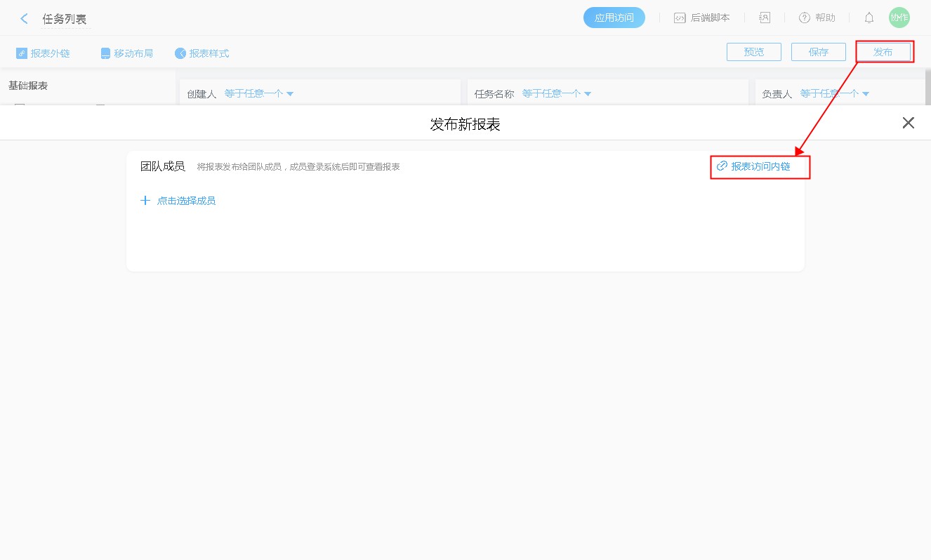Screen dimensions: 931x560
Task: Open the 后端脚本 backend script editor
Action: click(701, 18)
